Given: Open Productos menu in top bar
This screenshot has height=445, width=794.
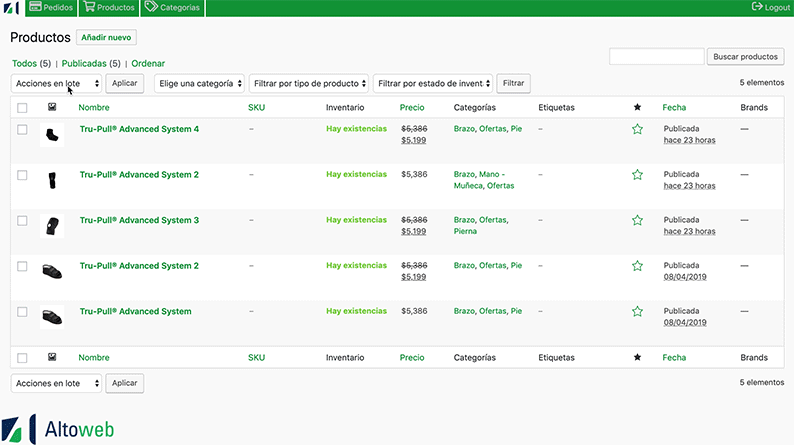Looking at the screenshot, I should (109, 8).
